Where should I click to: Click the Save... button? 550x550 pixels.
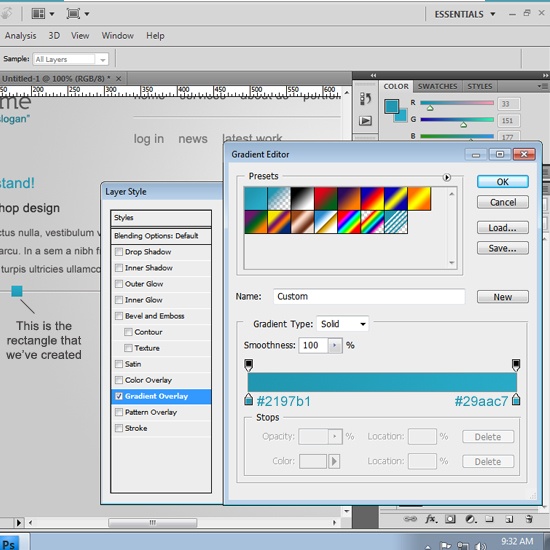tap(503, 248)
